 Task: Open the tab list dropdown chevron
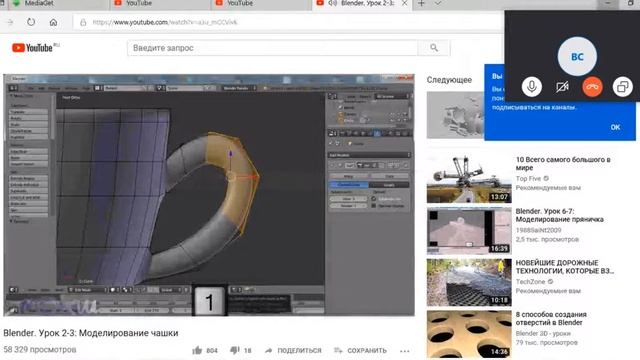pos(438,3)
